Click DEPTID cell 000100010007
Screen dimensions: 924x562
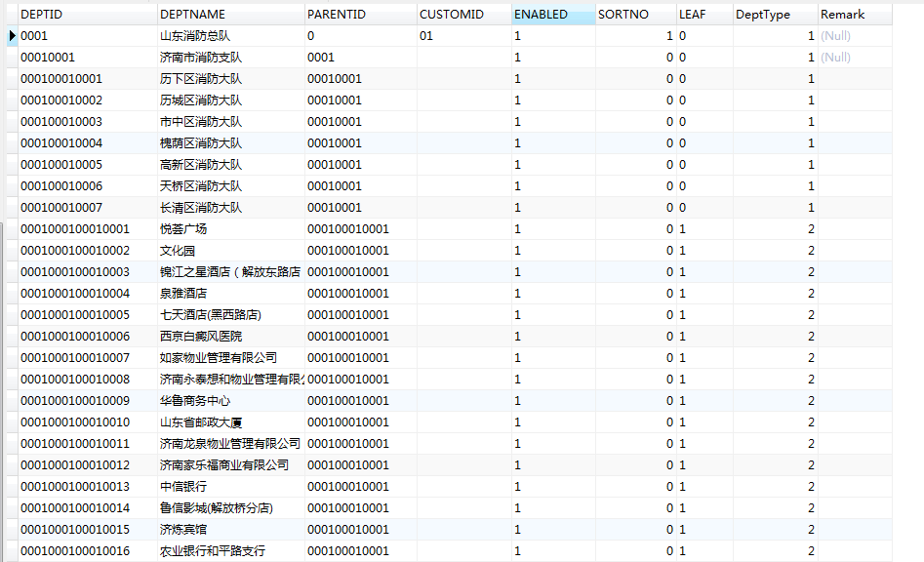point(87,208)
